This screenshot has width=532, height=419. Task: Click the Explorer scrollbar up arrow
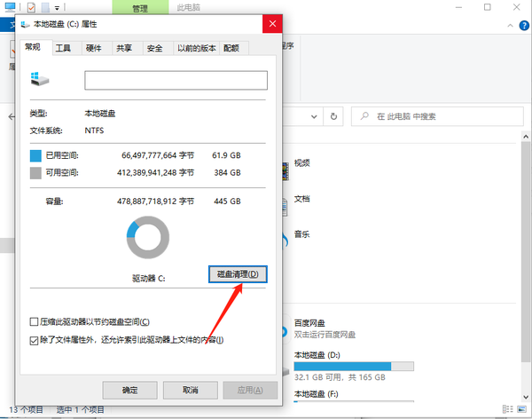coord(526,137)
